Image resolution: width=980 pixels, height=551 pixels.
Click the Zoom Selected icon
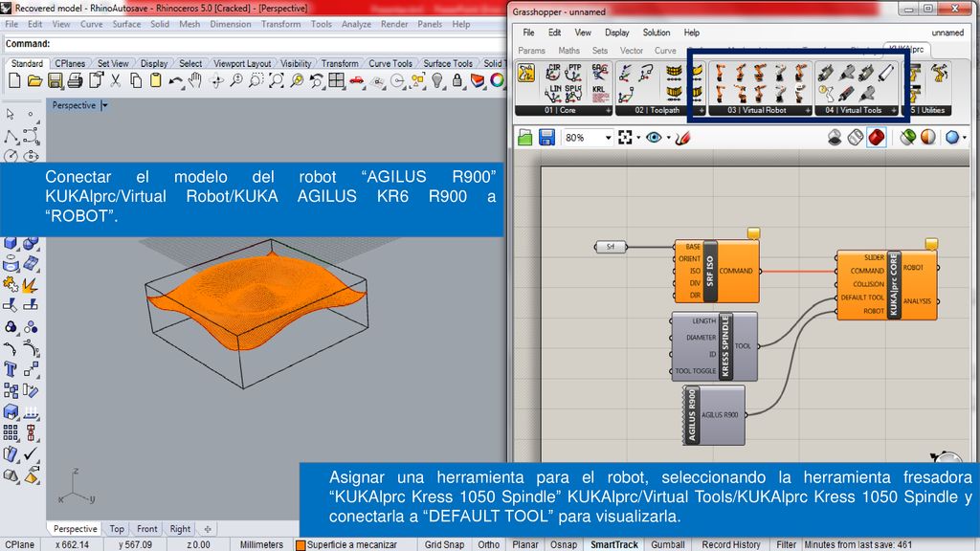point(297,80)
